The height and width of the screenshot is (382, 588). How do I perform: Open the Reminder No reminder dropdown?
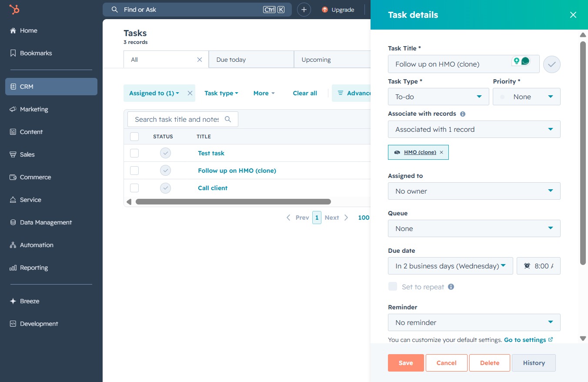coord(474,322)
